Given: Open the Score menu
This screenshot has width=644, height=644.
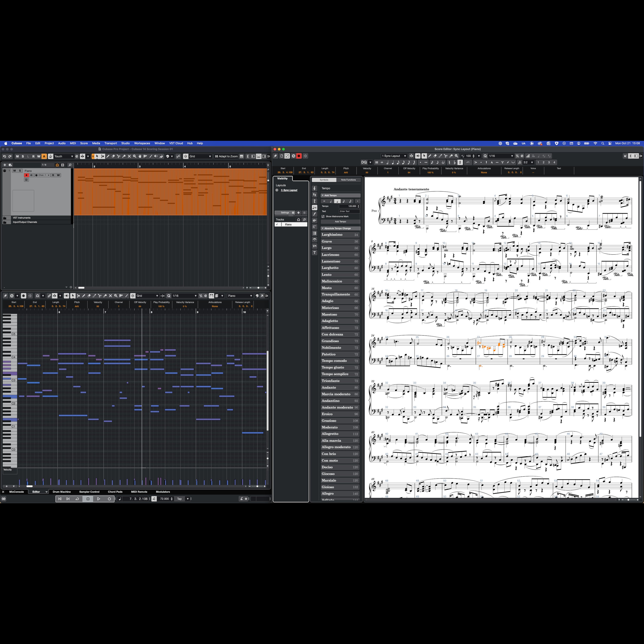Looking at the screenshot, I should pyautogui.click(x=84, y=143).
